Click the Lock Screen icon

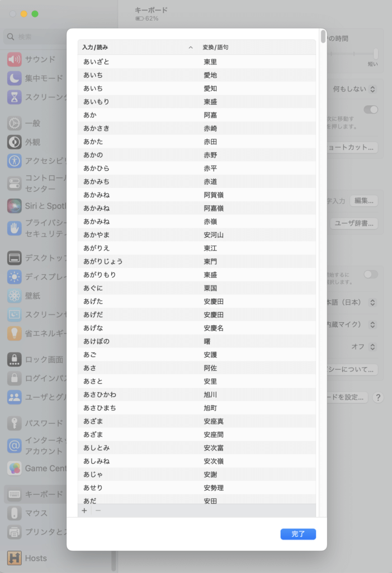15,359
